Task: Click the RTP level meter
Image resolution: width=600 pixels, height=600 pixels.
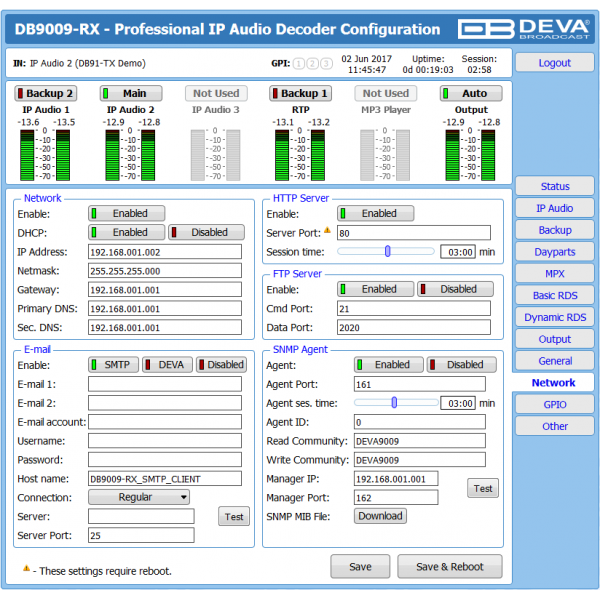Action: click(x=300, y=155)
